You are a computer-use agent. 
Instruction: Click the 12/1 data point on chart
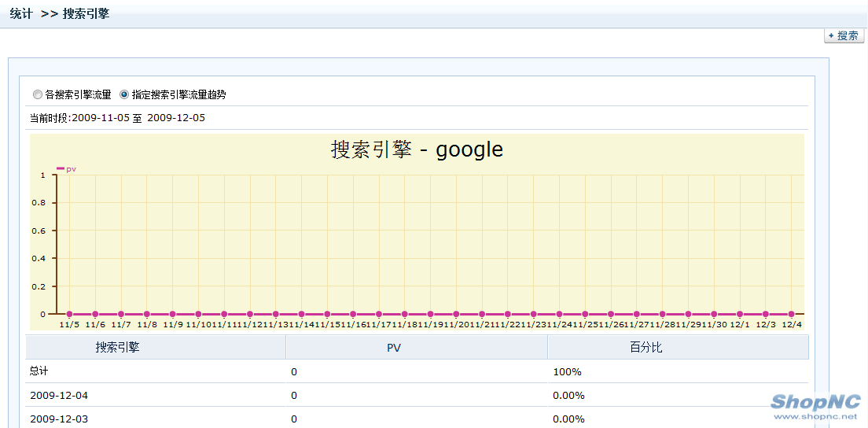(740, 314)
